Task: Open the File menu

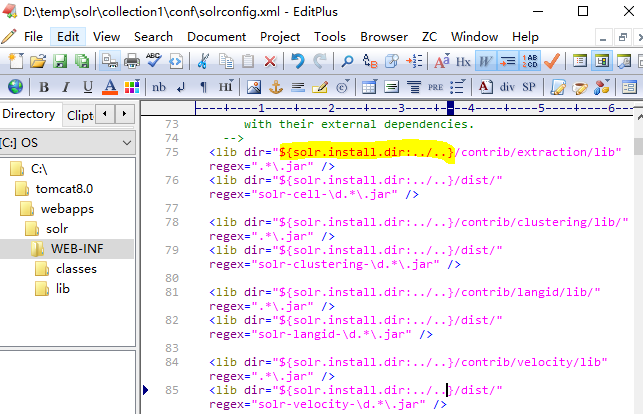Action: (x=33, y=37)
